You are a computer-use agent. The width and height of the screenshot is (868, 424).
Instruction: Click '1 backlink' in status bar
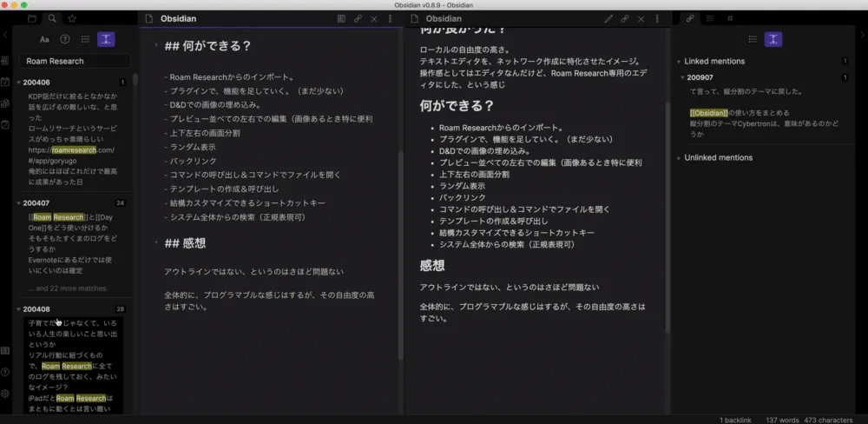[x=735, y=421]
